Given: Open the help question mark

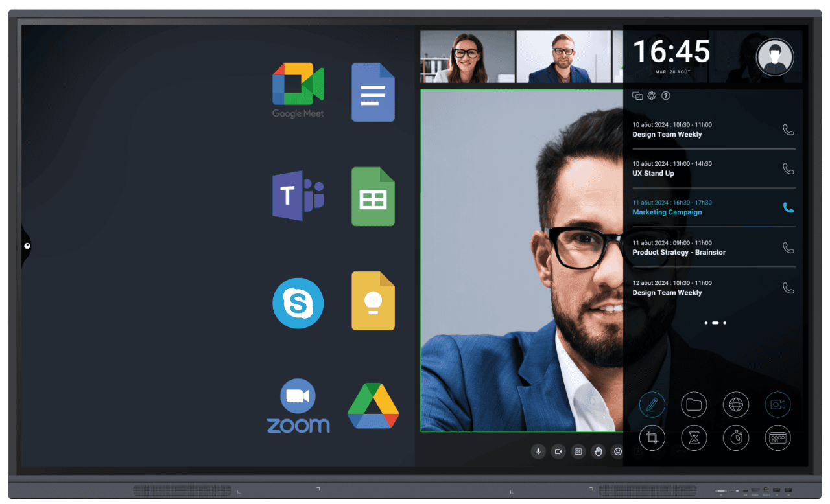Looking at the screenshot, I should 665,95.
